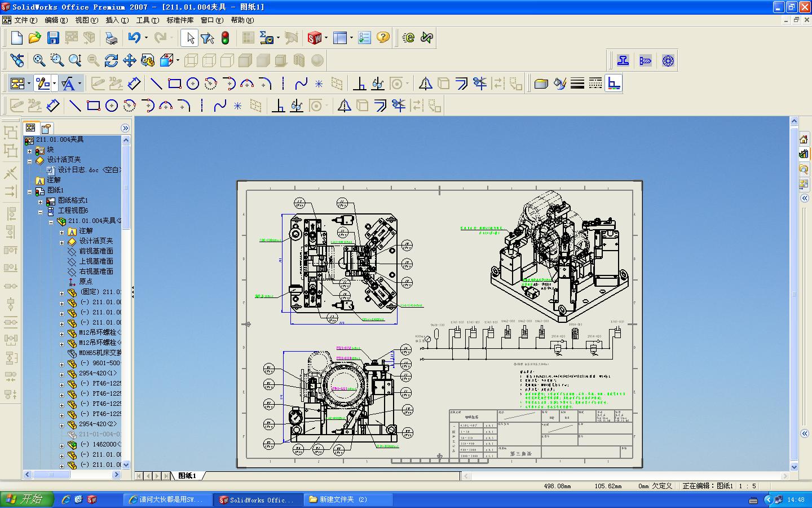
Task: Create a new document with the New icon
Action: click(x=17, y=38)
